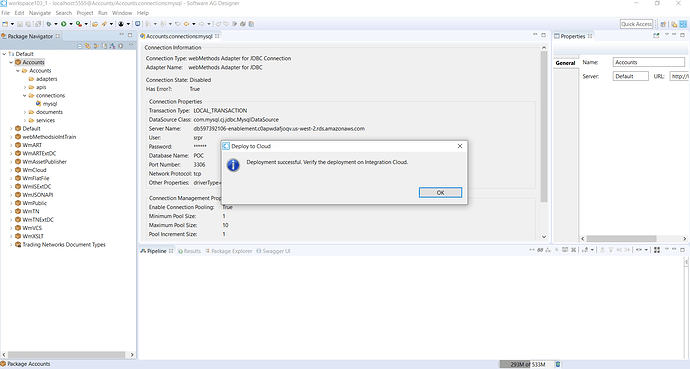Click the Run with red toolbox icon
Screen dimensions: 690x369
(78, 24)
